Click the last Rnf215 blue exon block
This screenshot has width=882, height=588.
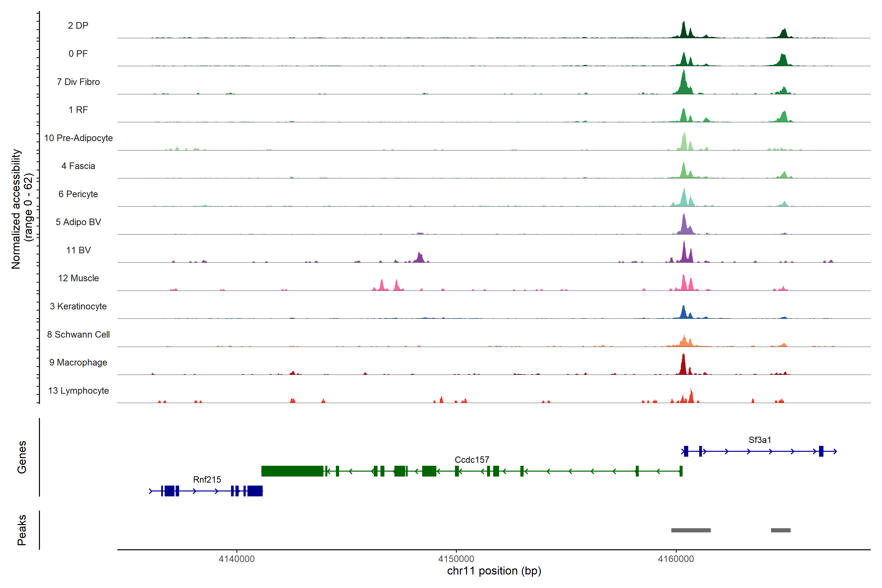(255, 491)
